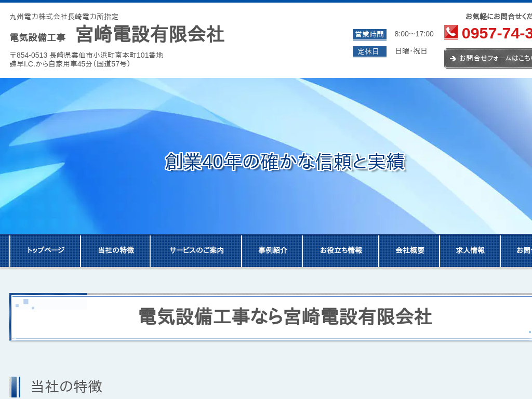Image resolution: width=532 pixels, height=399 pixels.
Task: Select the 求人情報 menu item
Action: pos(470,250)
